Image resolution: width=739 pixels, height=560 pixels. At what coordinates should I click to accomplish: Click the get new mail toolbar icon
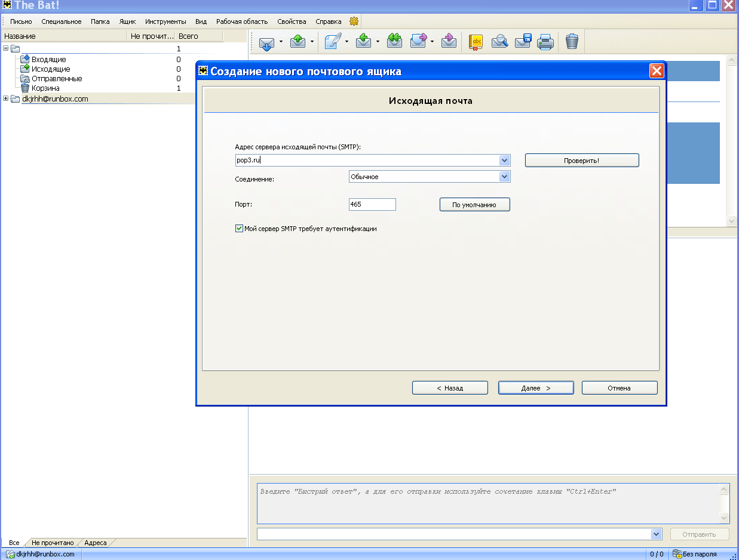click(x=266, y=42)
